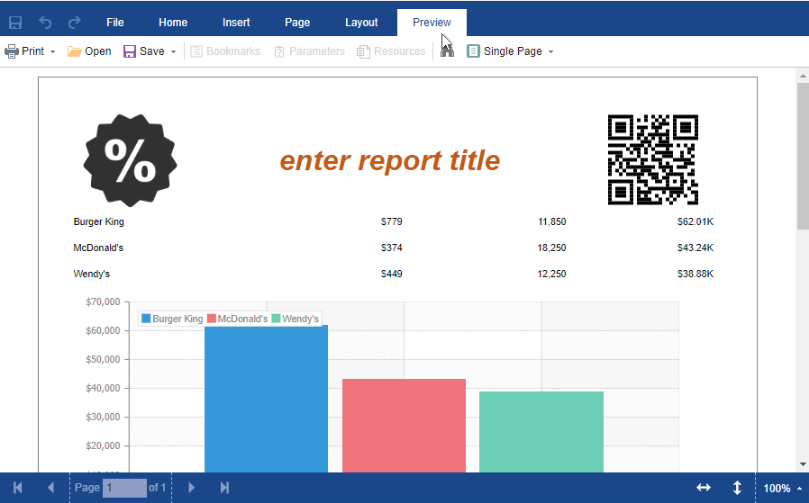Click the McDonald's red legend swatch
This screenshot has width=809, height=503.
pyautogui.click(x=212, y=318)
